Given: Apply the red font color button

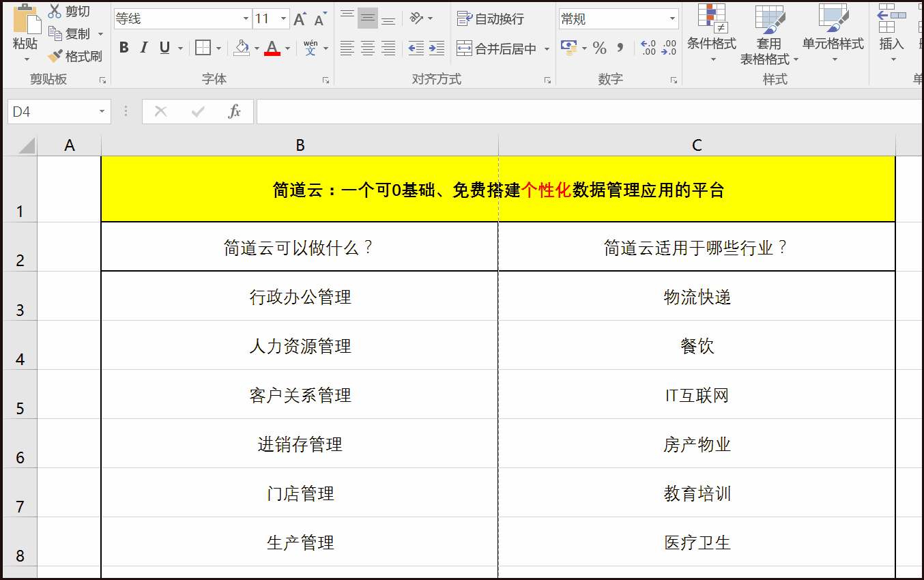Looking at the screenshot, I should coord(272,48).
